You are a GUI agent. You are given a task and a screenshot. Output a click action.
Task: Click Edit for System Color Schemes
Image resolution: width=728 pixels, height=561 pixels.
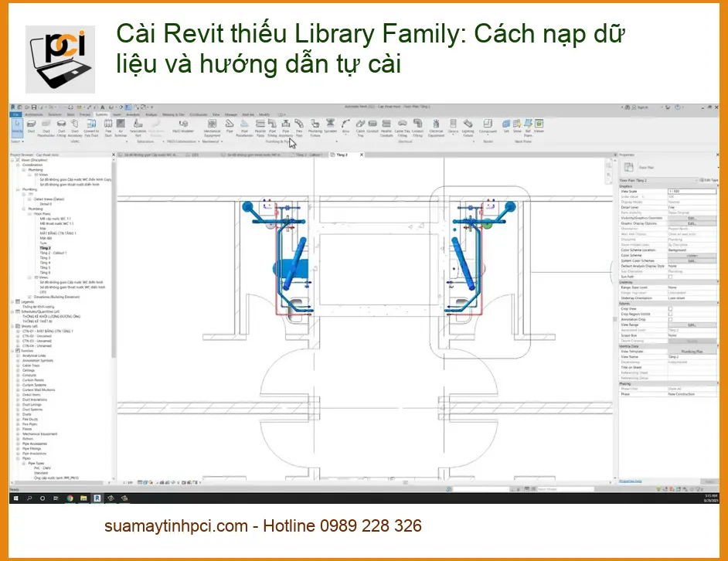point(692,261)
